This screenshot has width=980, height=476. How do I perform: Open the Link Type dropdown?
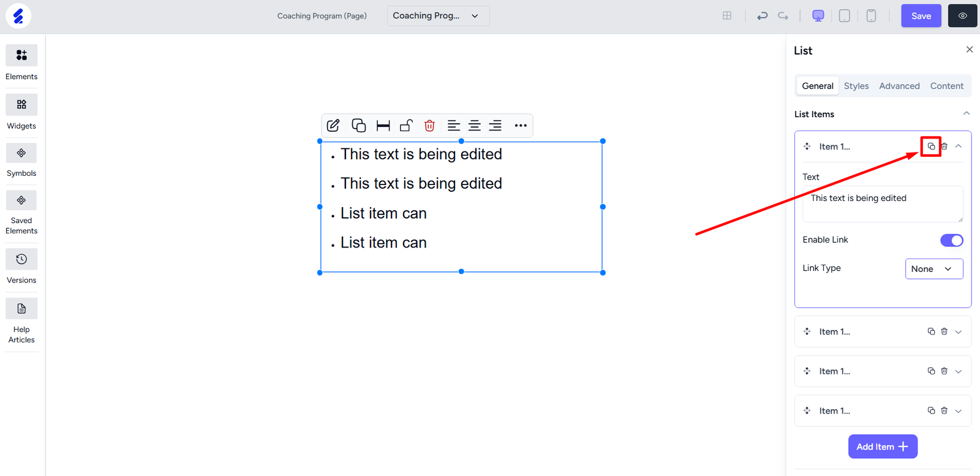coord(933,269)
